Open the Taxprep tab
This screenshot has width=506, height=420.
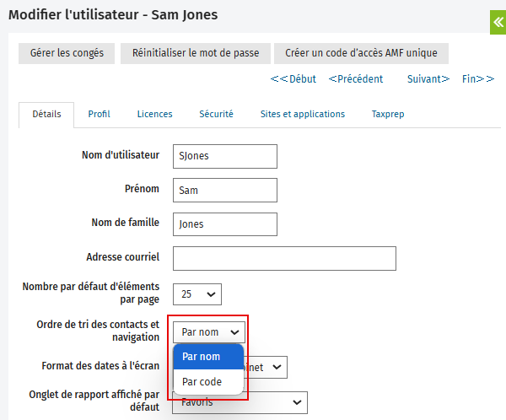pyautogui.click(x=389, y=114)
